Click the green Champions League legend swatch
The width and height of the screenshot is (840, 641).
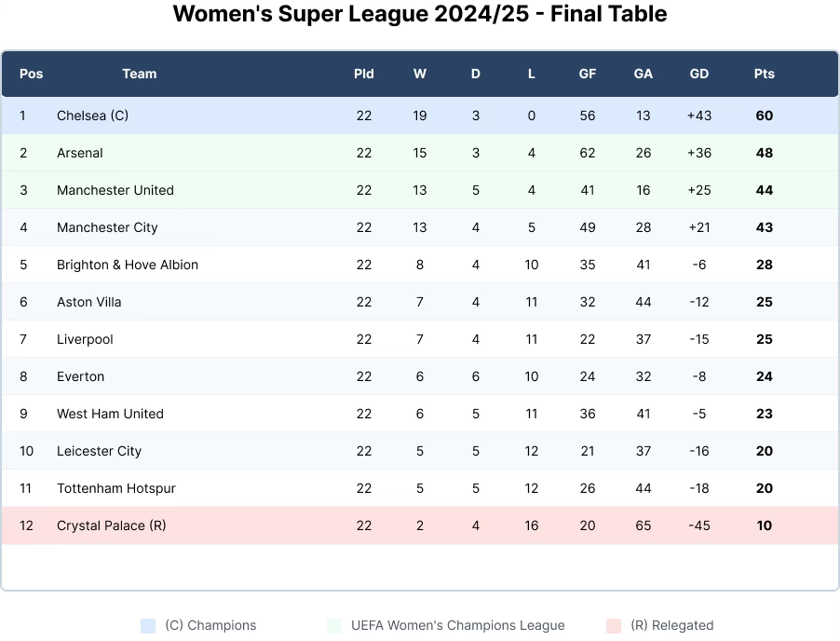(x=334, y=626)
